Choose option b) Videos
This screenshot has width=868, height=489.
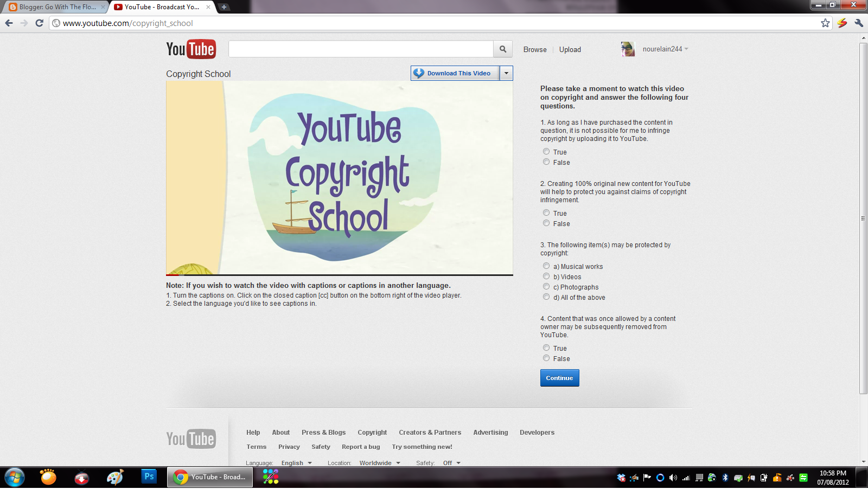click(546, 276)
